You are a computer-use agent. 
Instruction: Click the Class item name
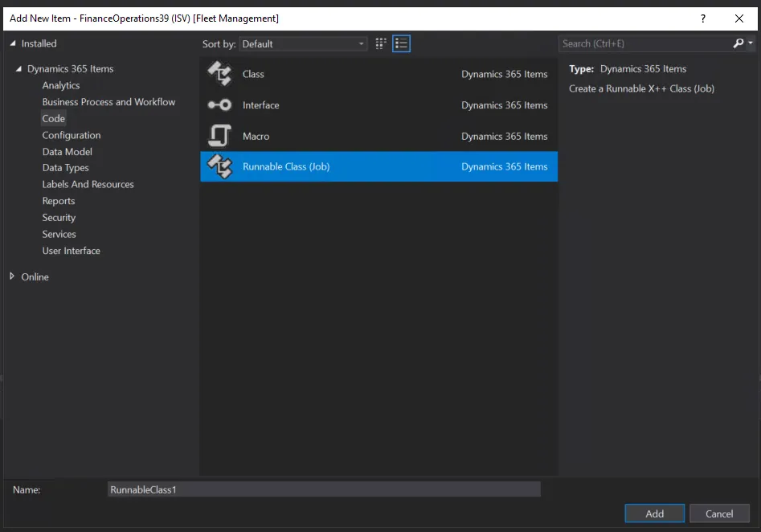point(253,74)
